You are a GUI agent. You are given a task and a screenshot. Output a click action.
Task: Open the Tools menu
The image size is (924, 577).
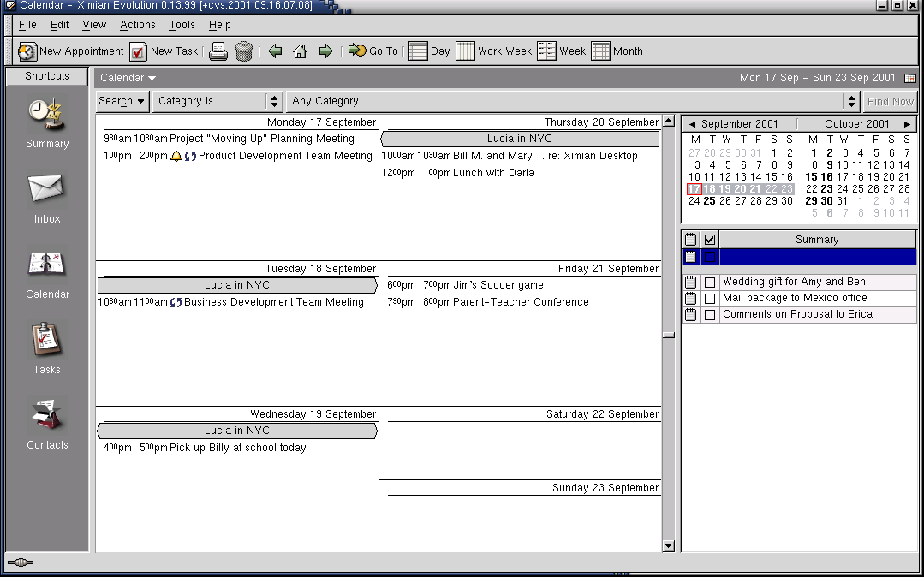click(x=182, y=25)
